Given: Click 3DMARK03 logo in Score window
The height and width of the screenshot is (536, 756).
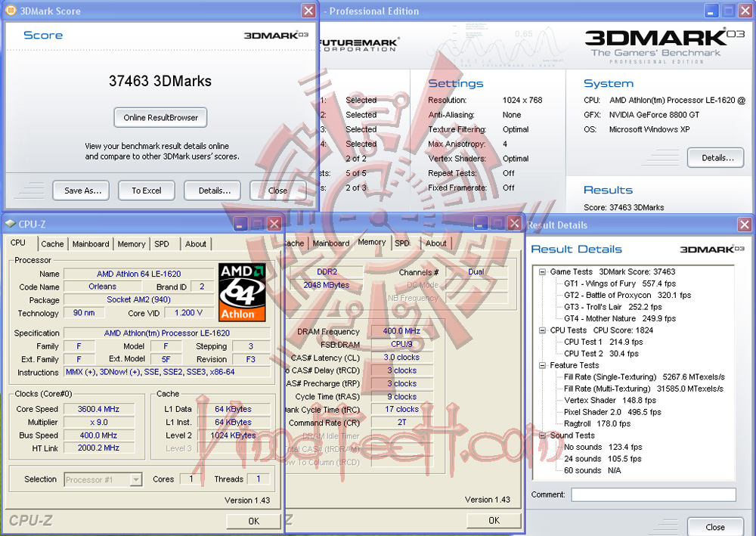Looking at the screenshot, I should click(276, 36).
